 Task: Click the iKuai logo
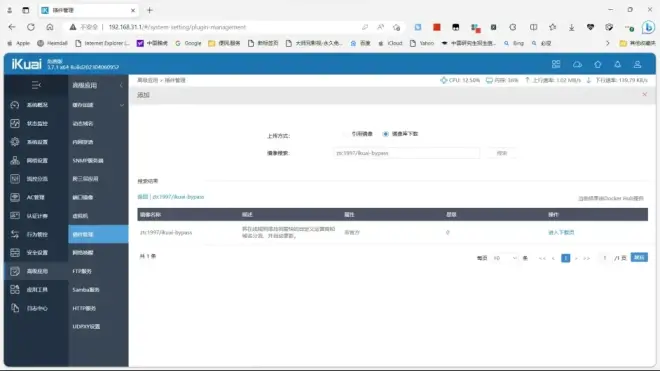click(27, 64)
